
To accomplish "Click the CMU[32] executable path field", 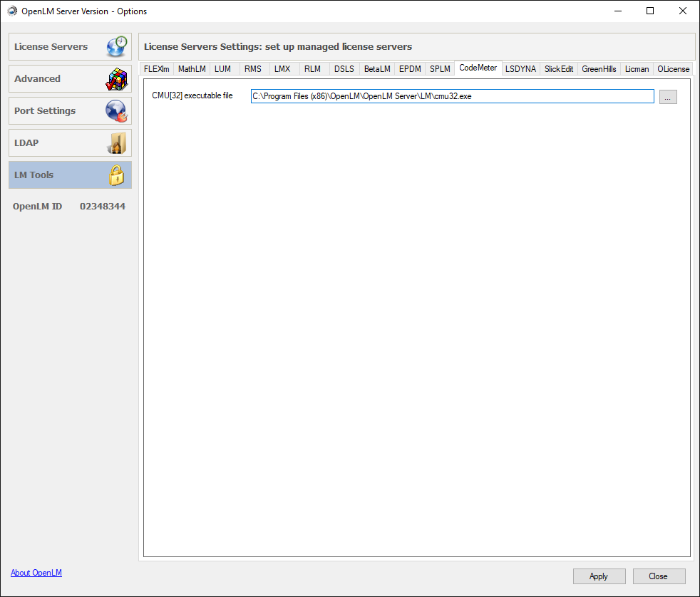I will [452, 96].
